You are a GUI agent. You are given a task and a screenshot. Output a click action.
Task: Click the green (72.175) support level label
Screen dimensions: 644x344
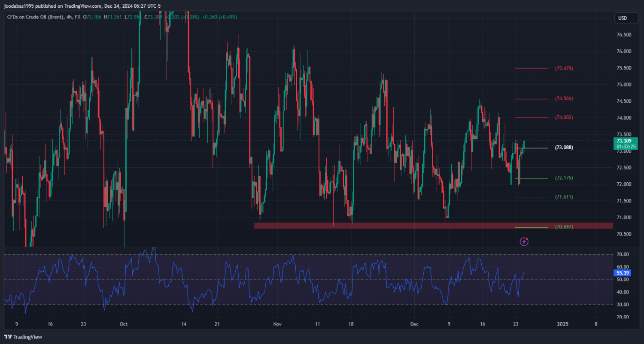click(x=564, y=178)
